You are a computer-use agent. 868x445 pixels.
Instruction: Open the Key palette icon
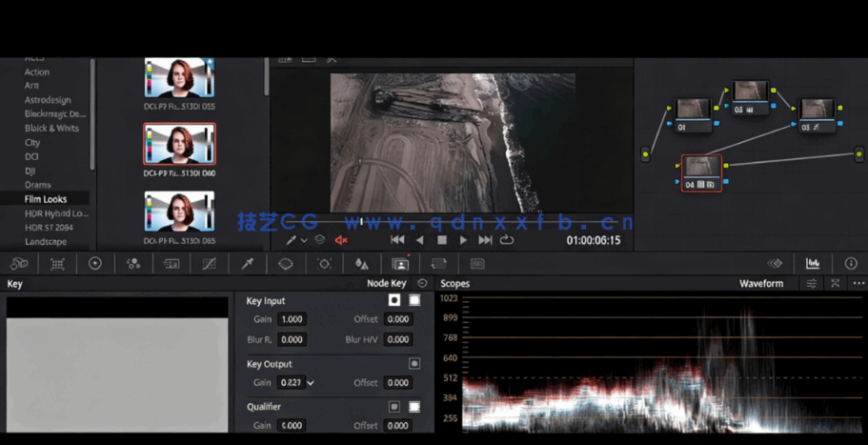(x=400, y=264)
